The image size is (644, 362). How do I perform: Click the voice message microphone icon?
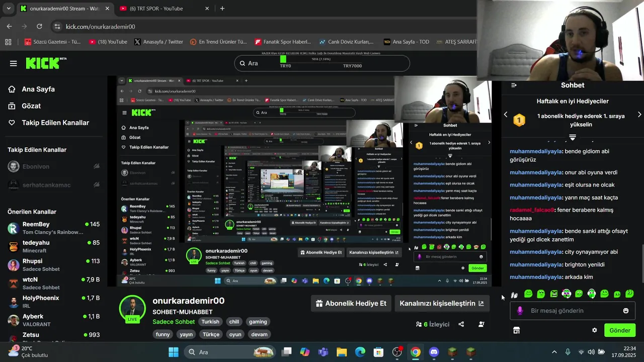pos(520,311)
